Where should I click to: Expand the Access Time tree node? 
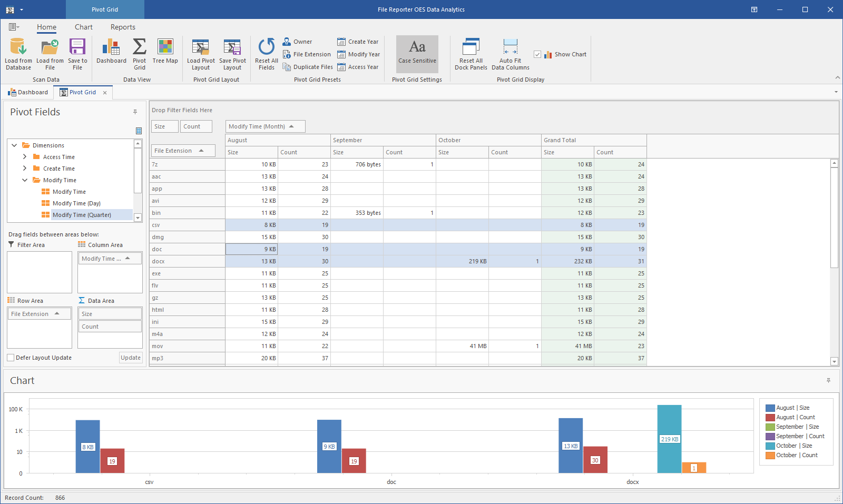click(25, 157)
